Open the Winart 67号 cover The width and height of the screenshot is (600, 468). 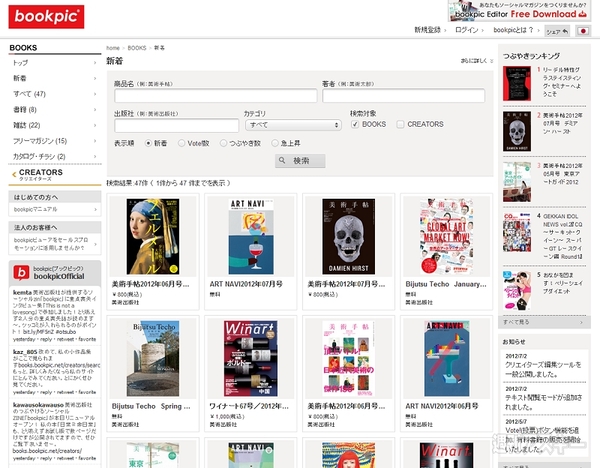tap(251, 359)
